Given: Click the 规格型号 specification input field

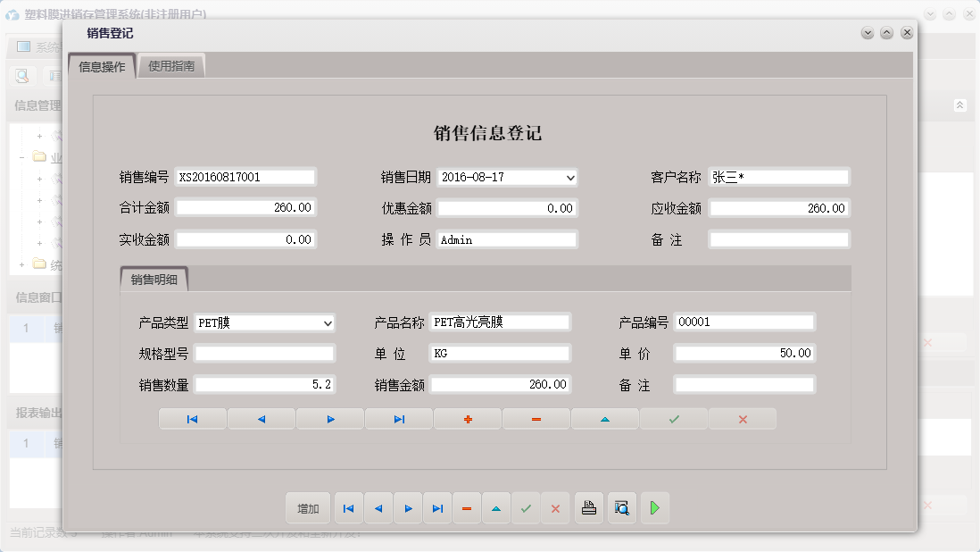Looking at the screenshot, I should point(263,353).
